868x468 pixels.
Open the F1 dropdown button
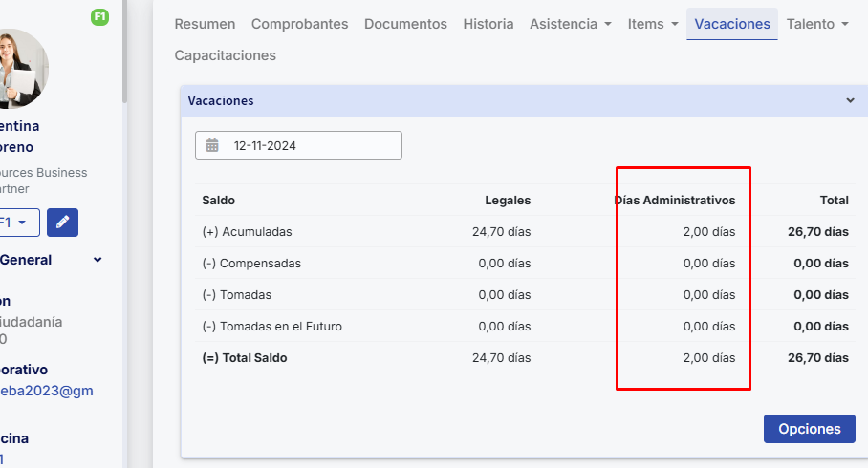17,222
